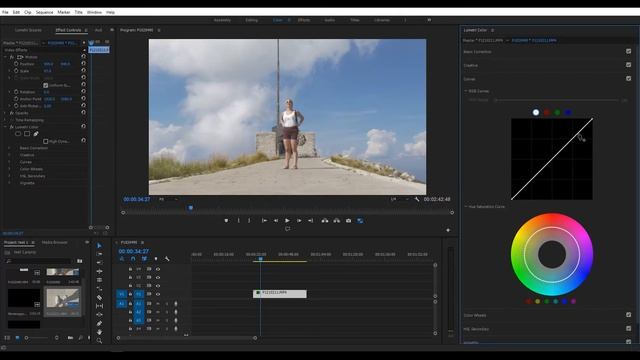Click the Extract button in Program monitor

click(x=337, y=220)
